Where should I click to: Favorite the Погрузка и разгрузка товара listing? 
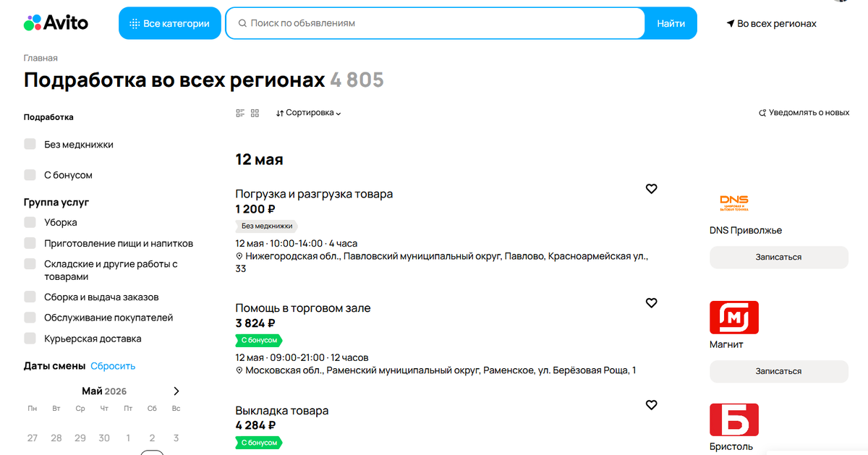[651, 189]
